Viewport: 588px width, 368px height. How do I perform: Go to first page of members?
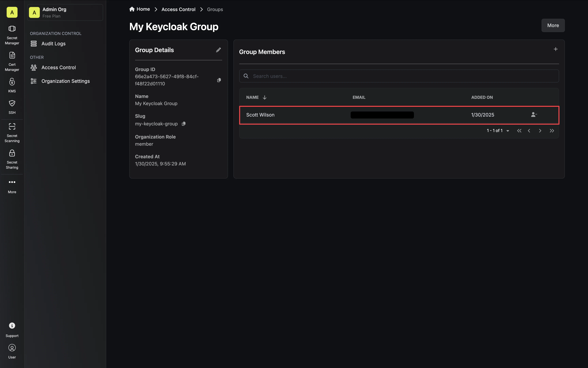[x=519, y=131]
